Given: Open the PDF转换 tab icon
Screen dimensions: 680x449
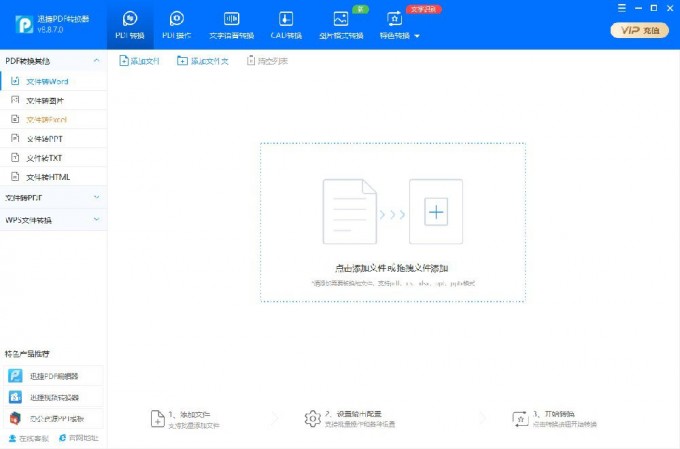Looking at the screenshot, I should (x=130, y=19).
